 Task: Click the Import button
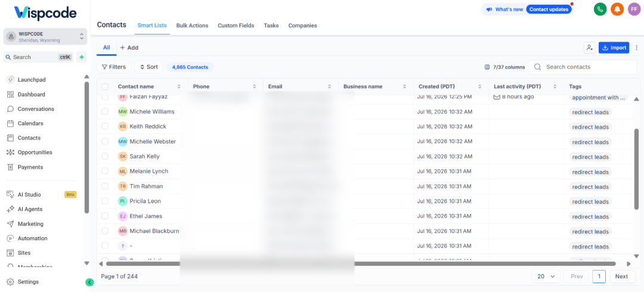click(614, 48)
